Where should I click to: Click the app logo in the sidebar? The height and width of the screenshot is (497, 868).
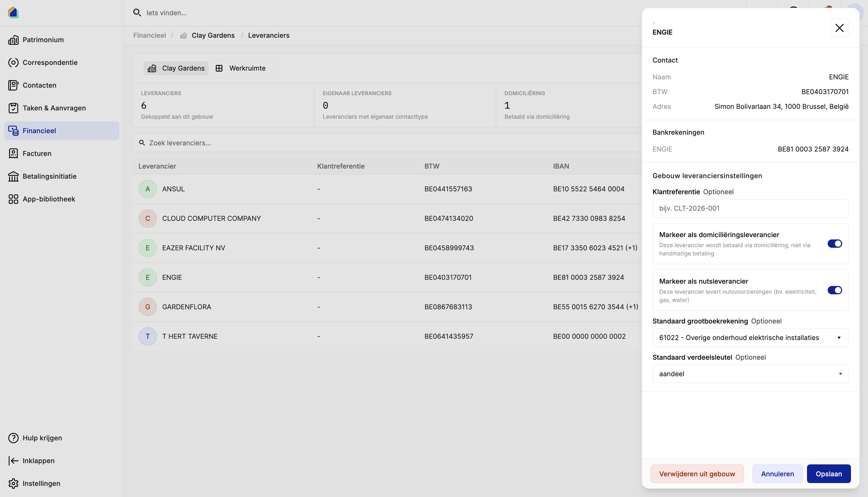pyautogui.click(x=13, y=13)
